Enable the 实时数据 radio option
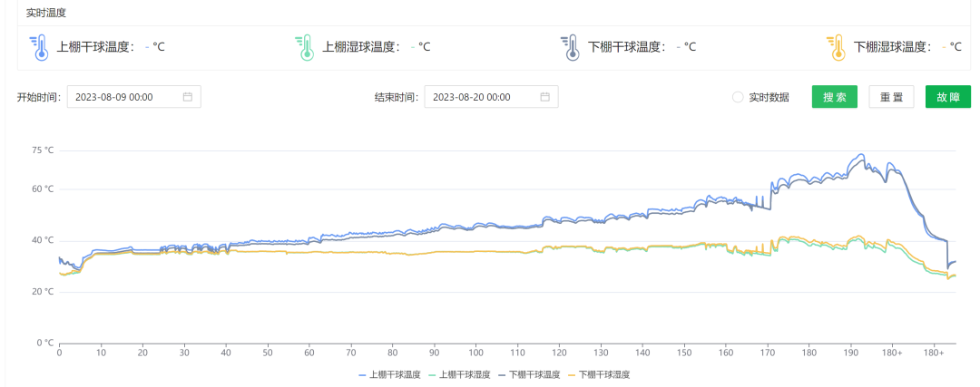The height and width of the screenshot is (387, 980). tap(738, 97)
